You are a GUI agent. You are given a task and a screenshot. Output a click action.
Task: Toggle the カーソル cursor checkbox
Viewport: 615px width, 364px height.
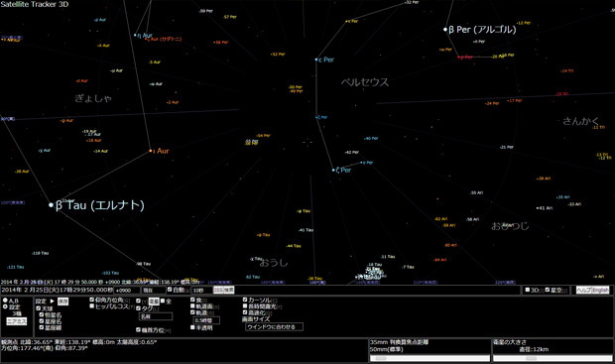tap(245, 300)
